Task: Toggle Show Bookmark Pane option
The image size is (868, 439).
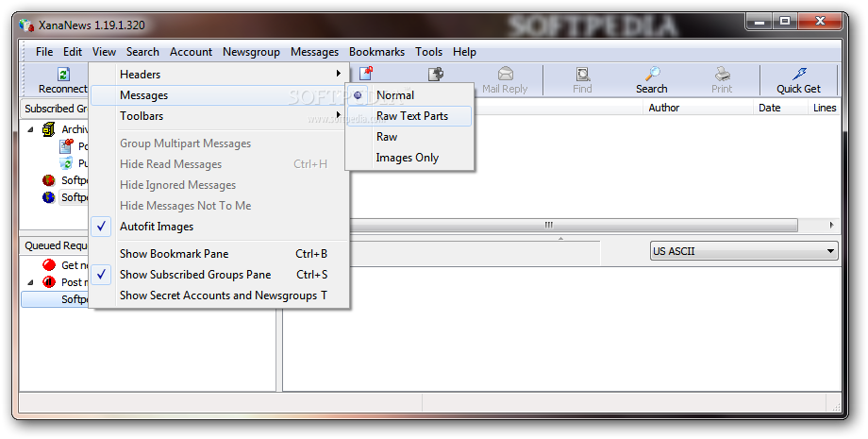Action: coord(219,254)
